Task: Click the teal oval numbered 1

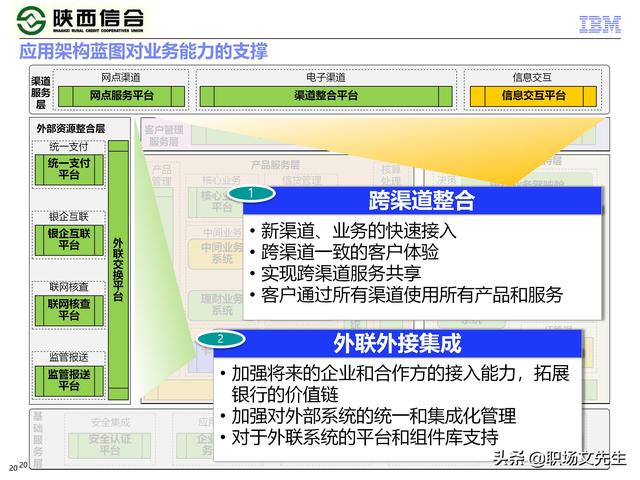Action: pos(251,193)
